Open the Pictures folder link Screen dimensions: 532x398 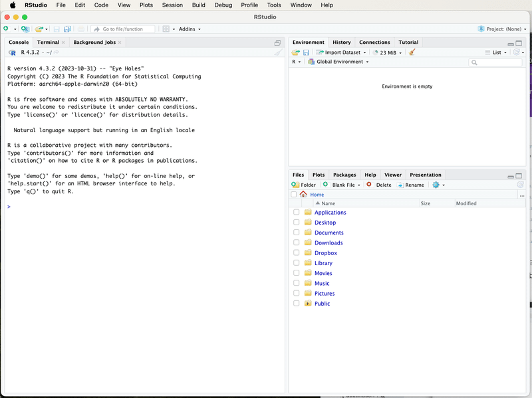(325, 293)
